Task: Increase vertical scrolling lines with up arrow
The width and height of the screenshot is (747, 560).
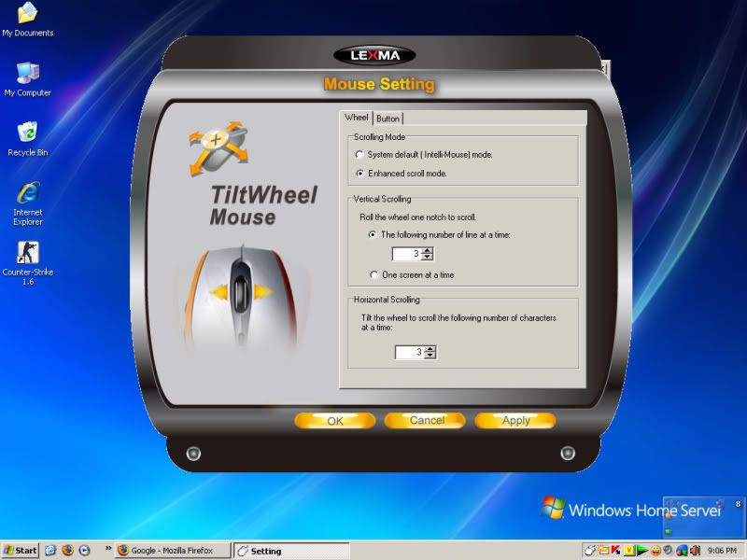Action: tap(429, 250)
